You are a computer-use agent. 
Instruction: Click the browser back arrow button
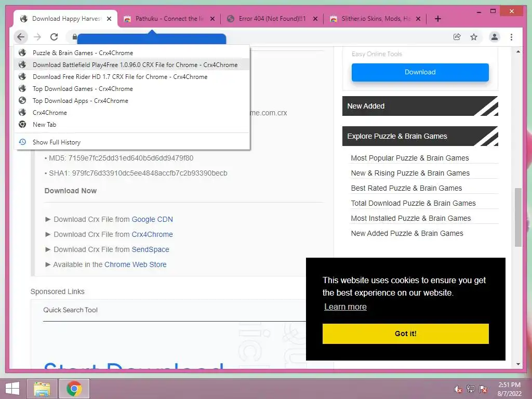(x=21, y=37)
